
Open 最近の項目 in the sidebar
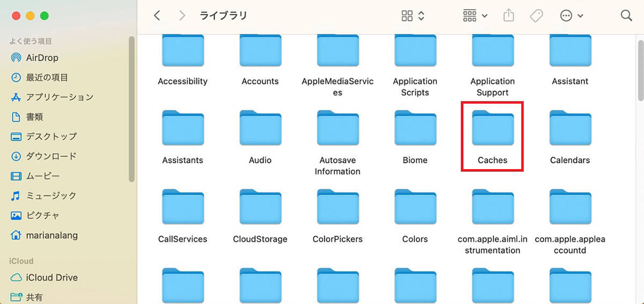click(x=40, y=77)
